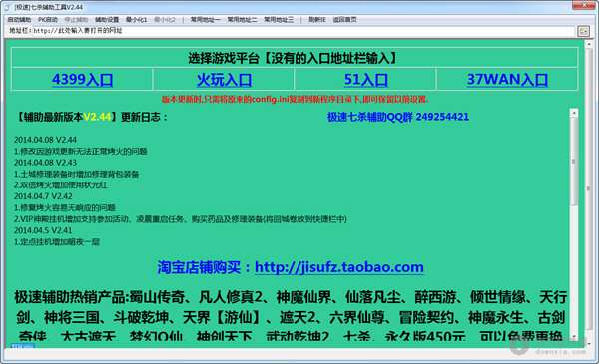Open 常用地址一 in the menu bar
The image size is (599, 364).
click(x=205, y=20)
